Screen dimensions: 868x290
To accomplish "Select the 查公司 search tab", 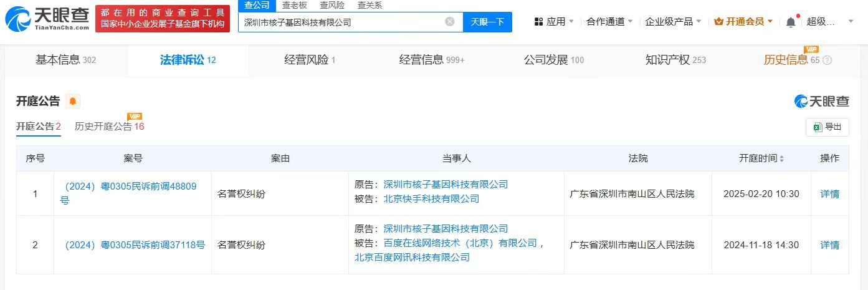I will click(257, 5).
